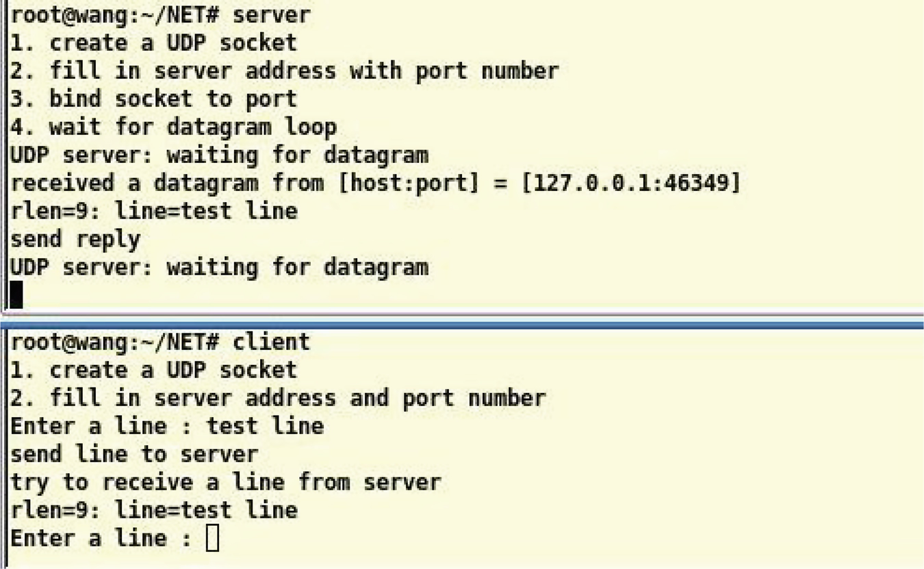Click 'try to receive a line from server'
924x569 pixels.
(x=225, y=482)
